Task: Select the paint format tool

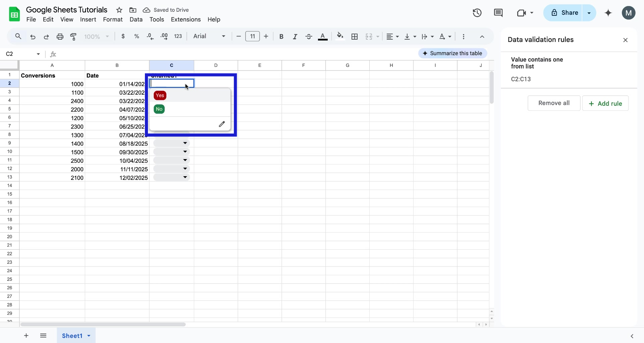Action: tap(73, 37)
